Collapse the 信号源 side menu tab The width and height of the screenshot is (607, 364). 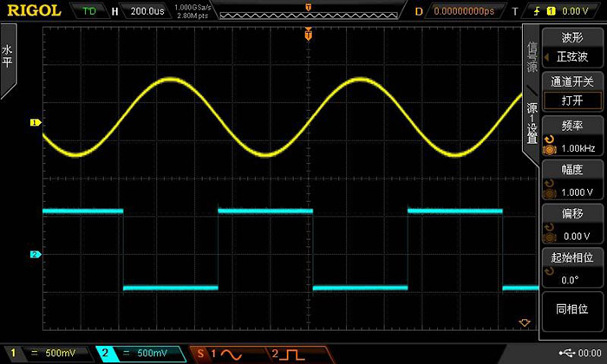(x=532, y=56)
